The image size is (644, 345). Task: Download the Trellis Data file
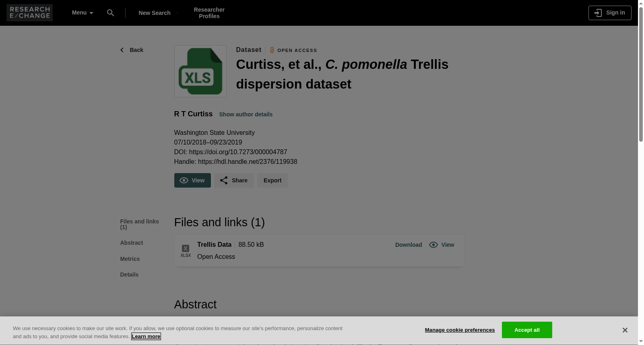coord(409,245)
